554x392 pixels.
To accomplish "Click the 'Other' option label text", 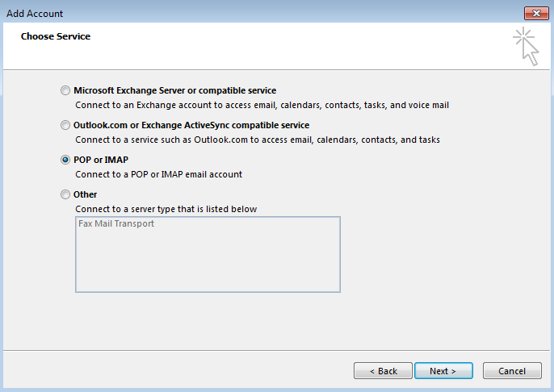I will coord(86,194).
